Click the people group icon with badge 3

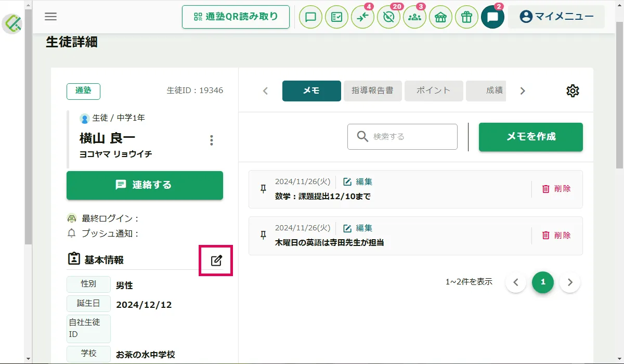coord(414,17)
